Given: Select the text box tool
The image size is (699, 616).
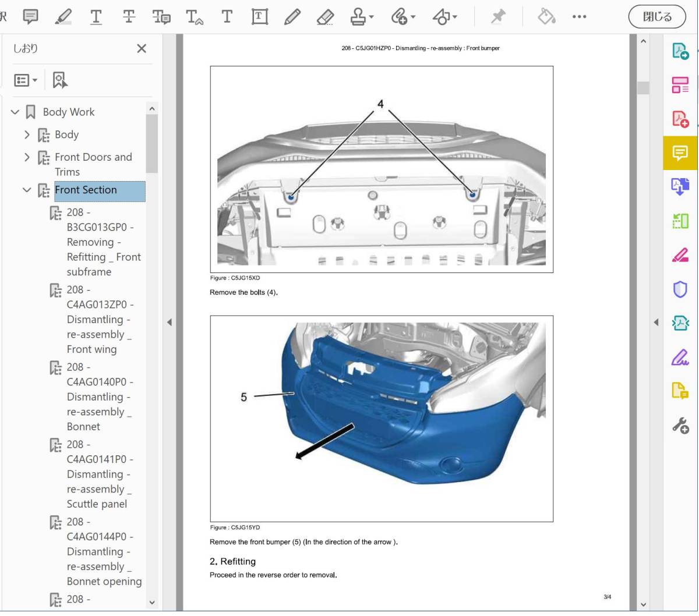Looking at the screenshot, I should [260, 16].
